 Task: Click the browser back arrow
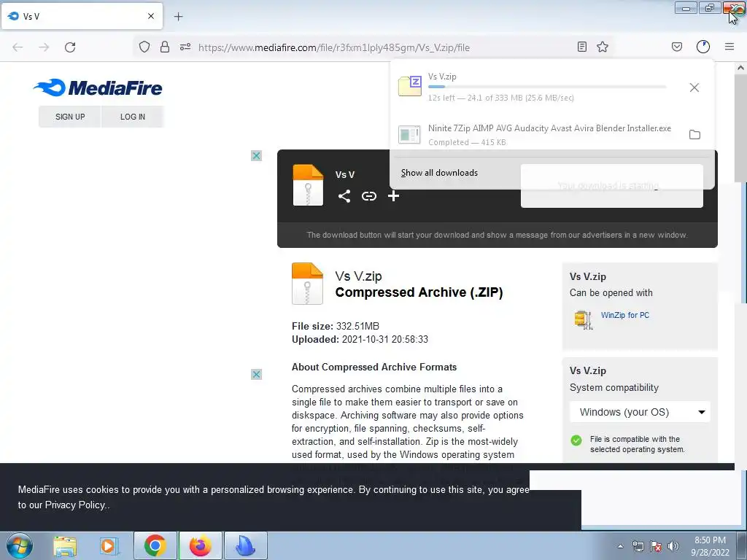(x=18, y=47)
